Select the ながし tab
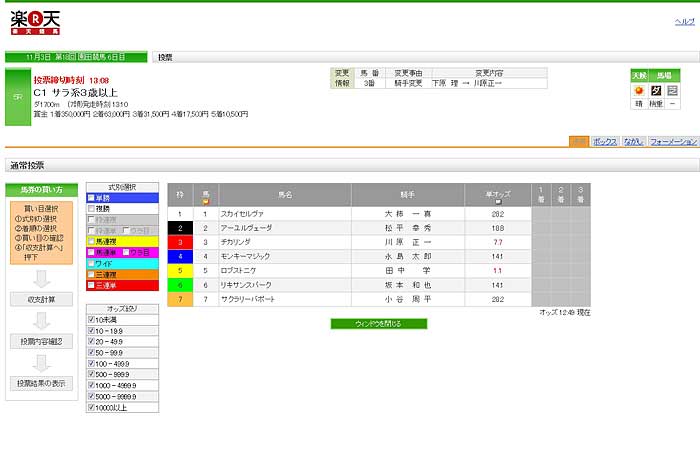Screen dimensions: 700x476 (632, 142)
